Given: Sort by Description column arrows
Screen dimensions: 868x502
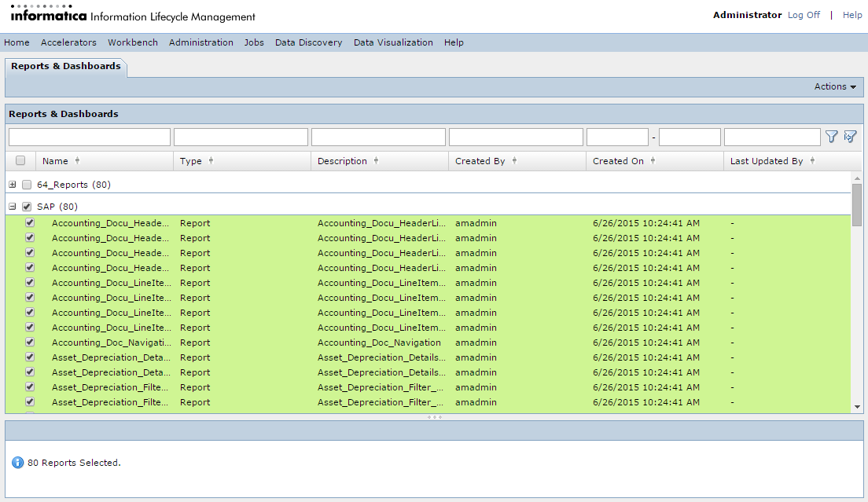Looking at the screenshot, I should [376, 161].
